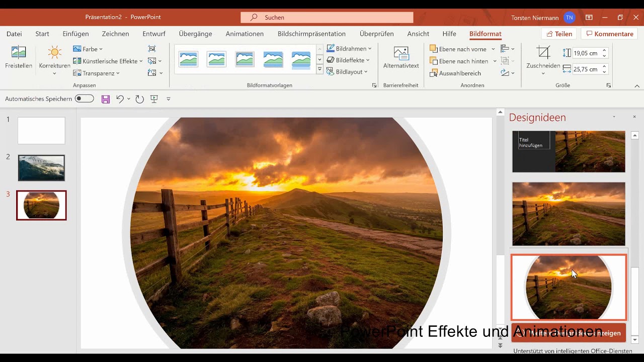Click Ebene nach hinten button
The image size is (644, 362).
tap(459, 61)
